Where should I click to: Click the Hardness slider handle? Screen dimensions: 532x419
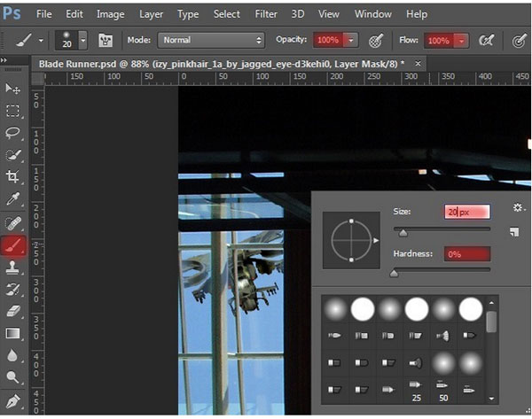pyautogui.click(x=394, y=273)
